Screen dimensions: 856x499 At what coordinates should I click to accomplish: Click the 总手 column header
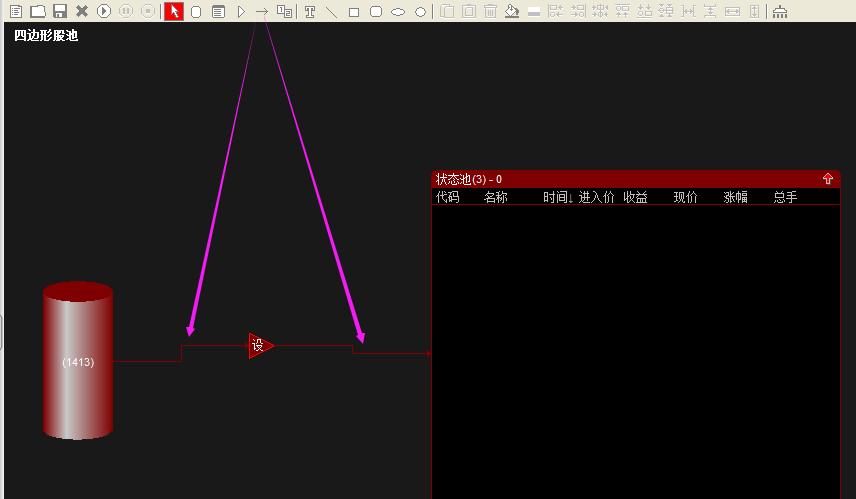(x=785, y=197)
